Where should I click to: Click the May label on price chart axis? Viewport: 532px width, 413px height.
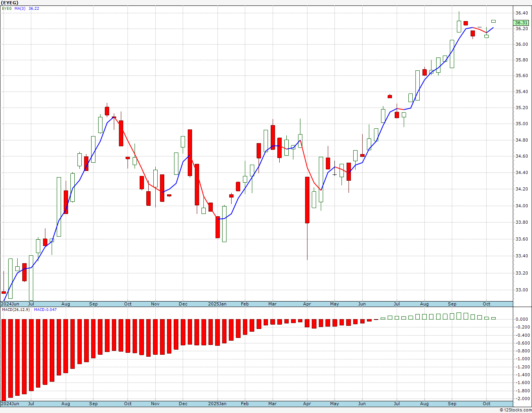coord(334,304)
